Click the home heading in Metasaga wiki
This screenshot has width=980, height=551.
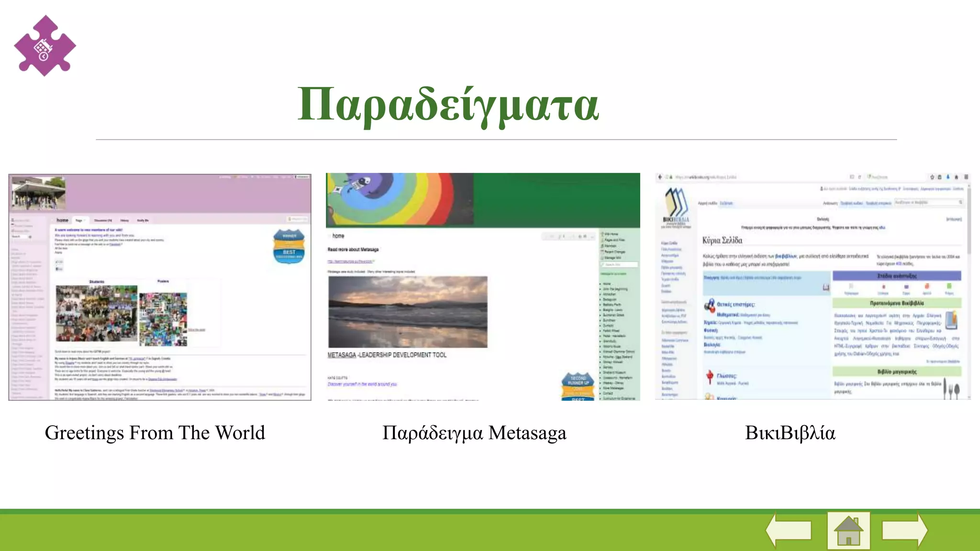[x=338, y=236]
